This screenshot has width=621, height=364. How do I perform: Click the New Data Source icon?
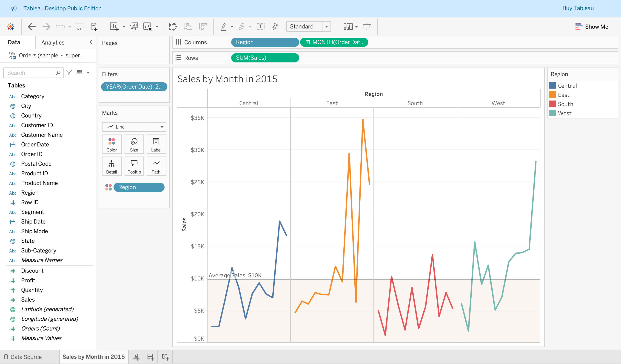94,26
